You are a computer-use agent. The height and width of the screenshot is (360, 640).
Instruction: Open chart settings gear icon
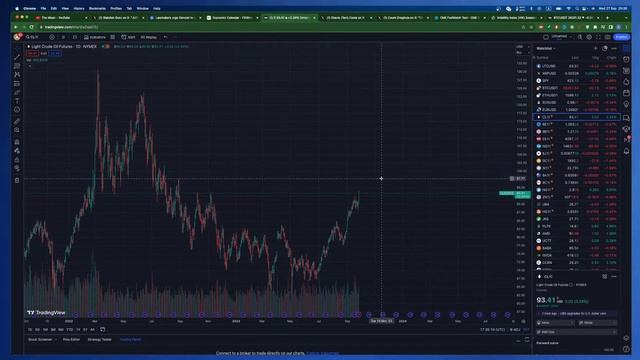(589, 37)
